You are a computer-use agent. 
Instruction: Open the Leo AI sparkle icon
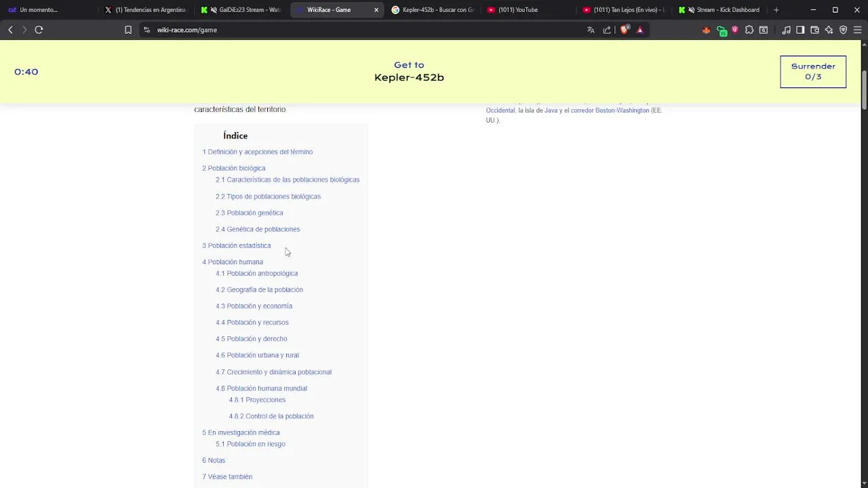click(x=829, y=30)
